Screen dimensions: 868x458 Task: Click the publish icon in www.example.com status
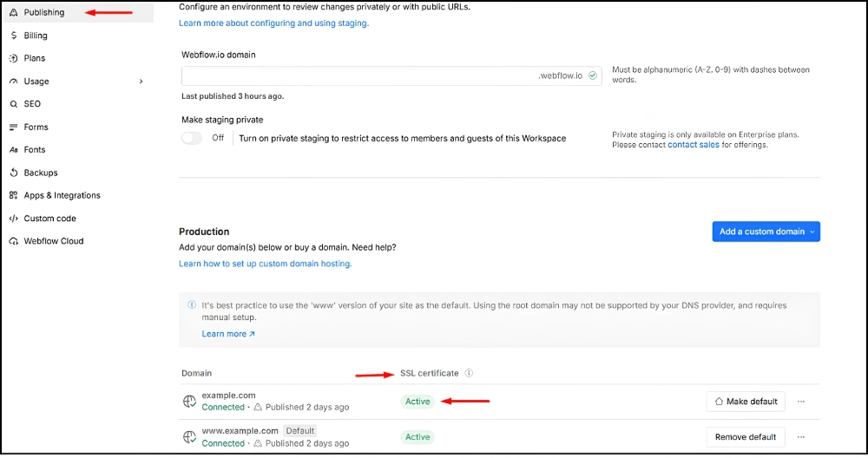coord(258,443)
